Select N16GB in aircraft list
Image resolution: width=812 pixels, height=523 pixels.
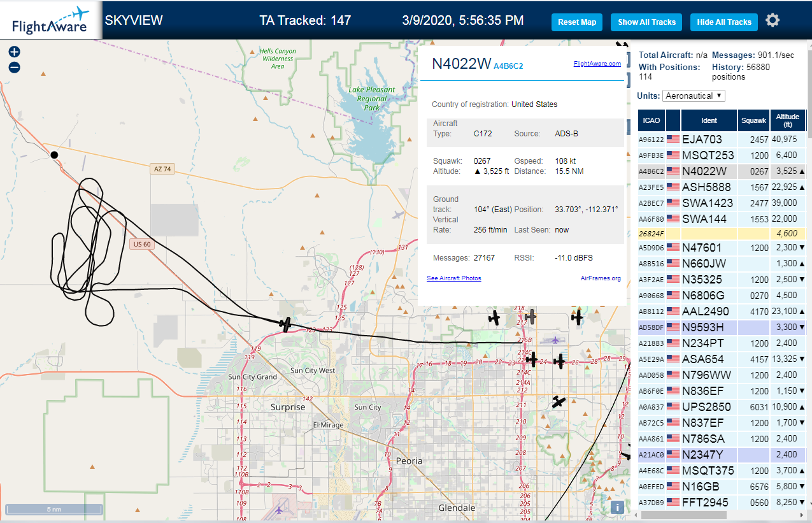[722, 486]
